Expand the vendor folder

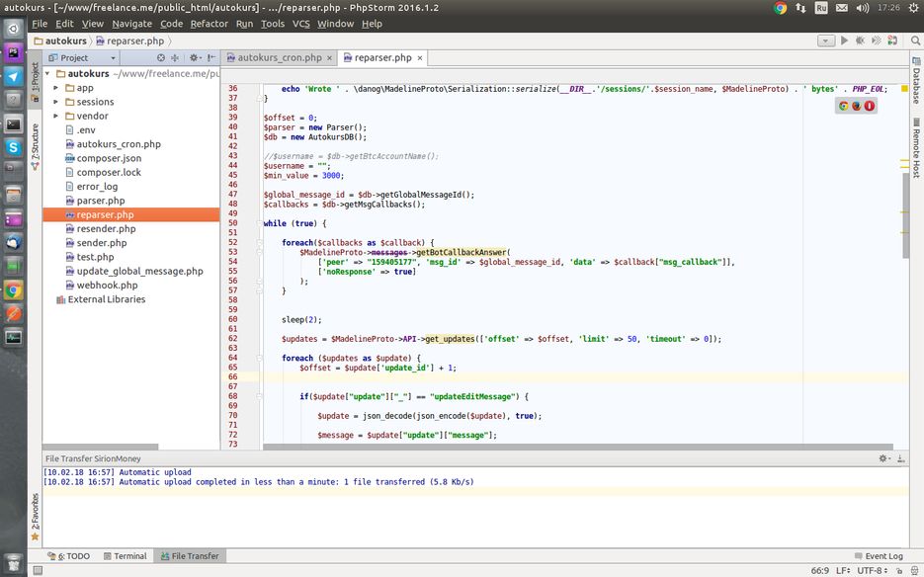[x=56, y=117]
